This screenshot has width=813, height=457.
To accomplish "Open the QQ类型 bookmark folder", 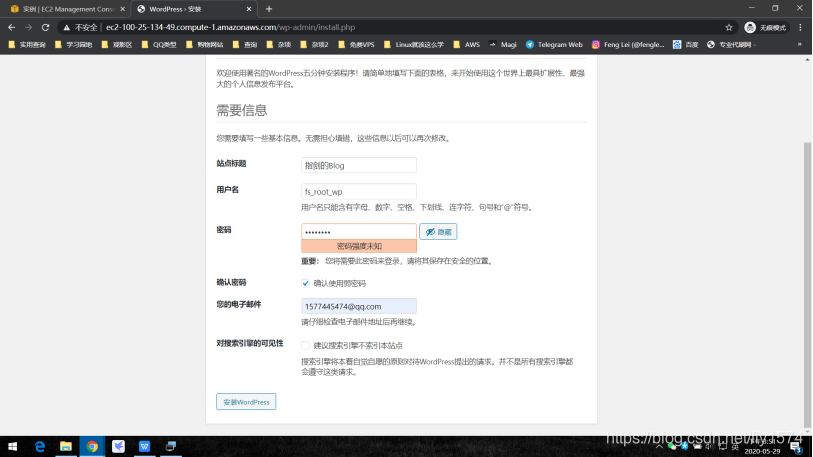I will 159,45.
